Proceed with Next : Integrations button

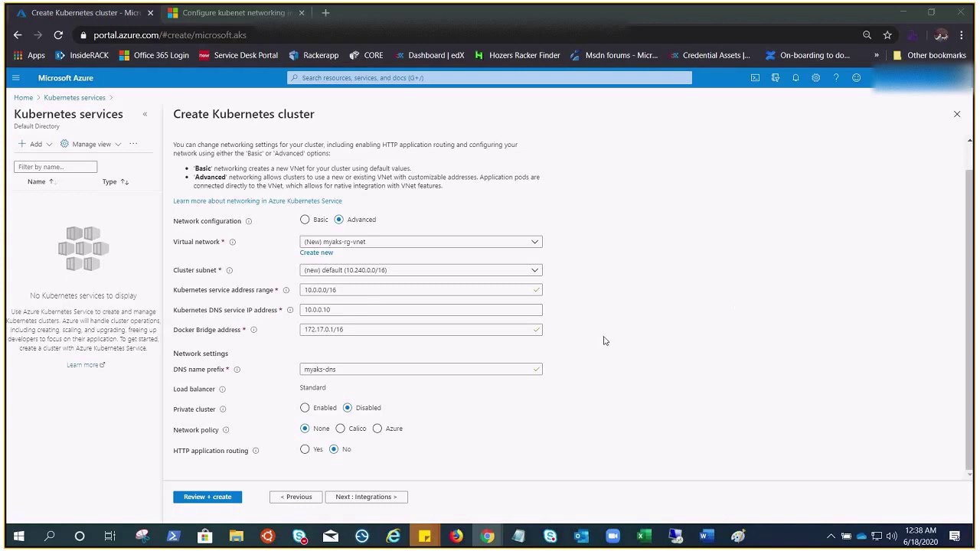[366, 497]
